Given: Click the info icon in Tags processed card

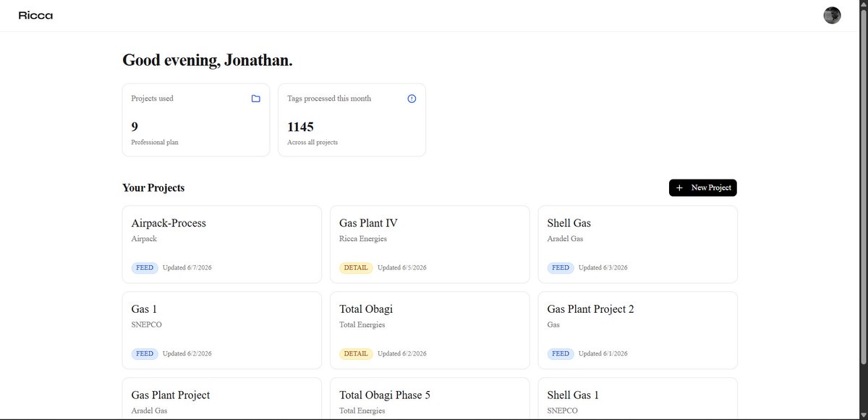Looking at the screenshot, I should click(x=412, y=98).
